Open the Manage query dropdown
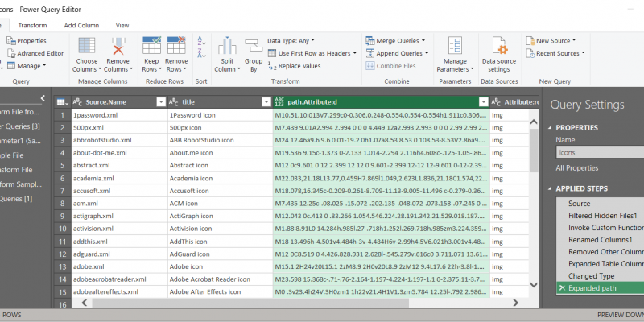The height and width of the screenshot is (322, 644). click(27, 66)
